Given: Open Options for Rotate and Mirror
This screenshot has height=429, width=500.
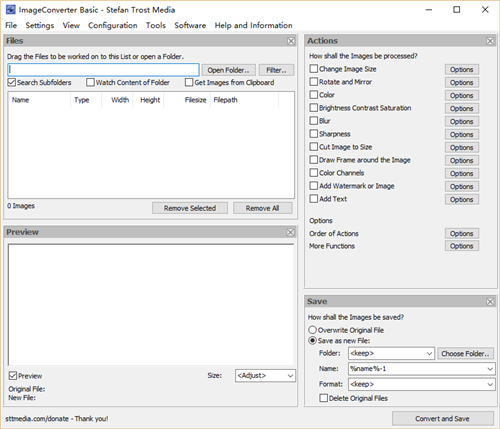Looking at the screenshot, I should coord(462,82).
